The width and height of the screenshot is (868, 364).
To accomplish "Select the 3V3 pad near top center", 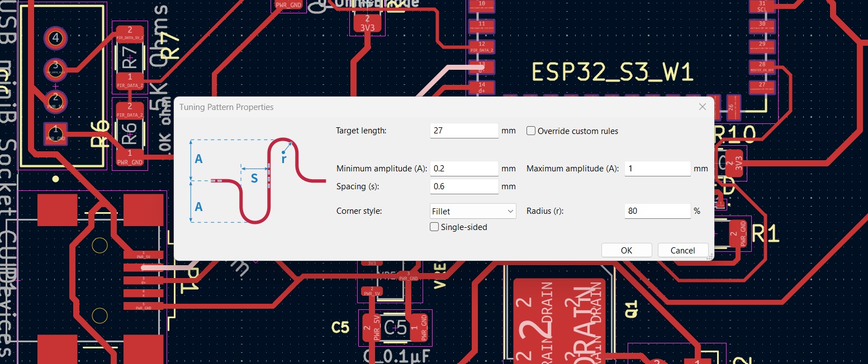I will [x=367, y=22].
